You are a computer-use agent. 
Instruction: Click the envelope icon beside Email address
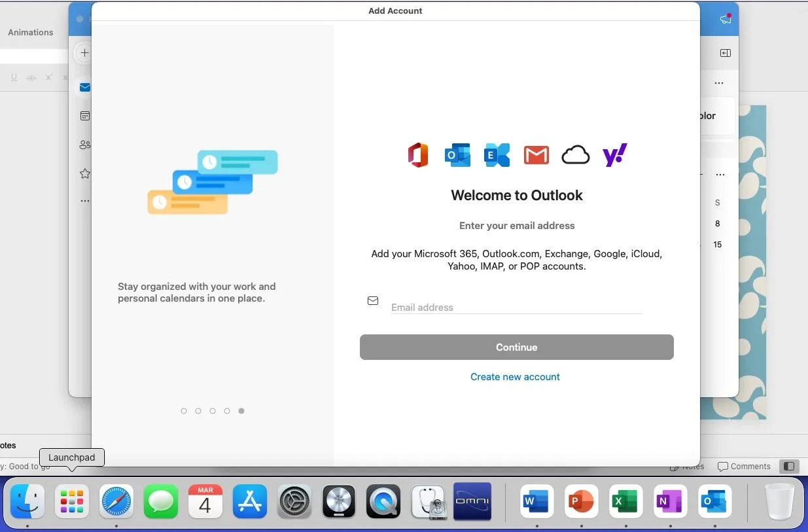373,301
